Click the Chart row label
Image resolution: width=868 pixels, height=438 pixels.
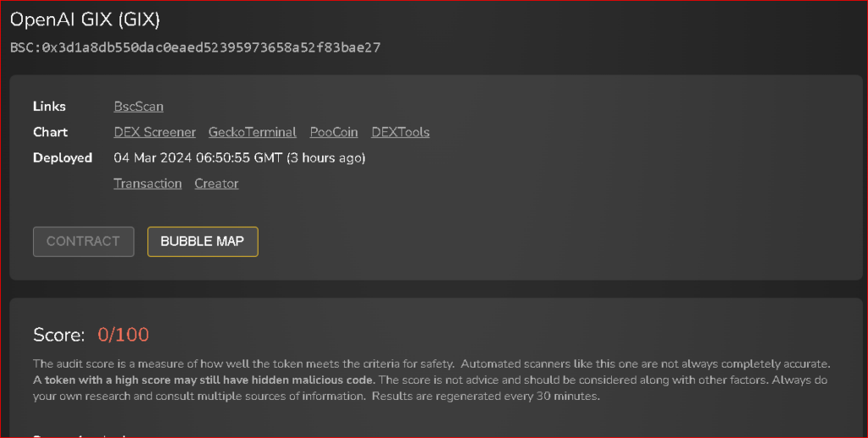tap(50, 132)
